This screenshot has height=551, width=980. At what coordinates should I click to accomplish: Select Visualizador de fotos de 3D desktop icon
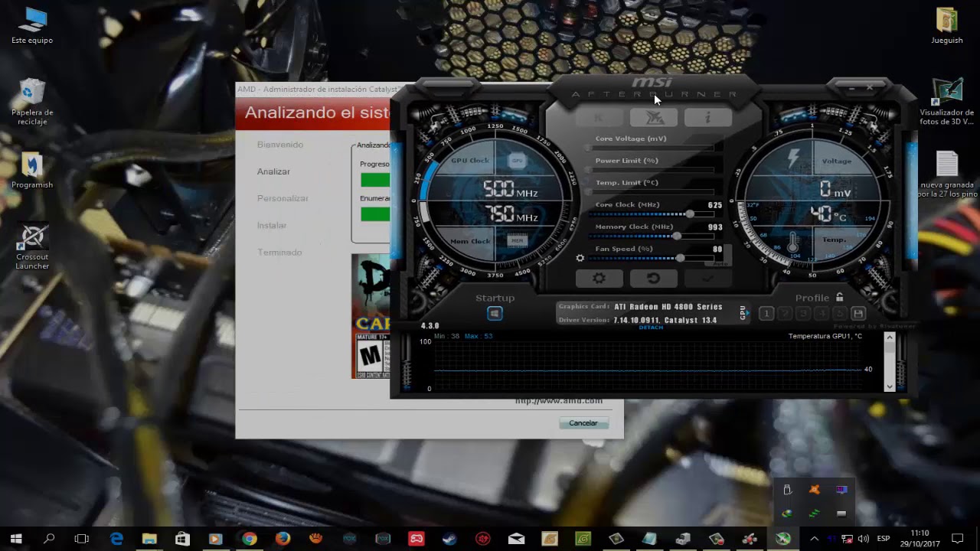pos(947,102)
